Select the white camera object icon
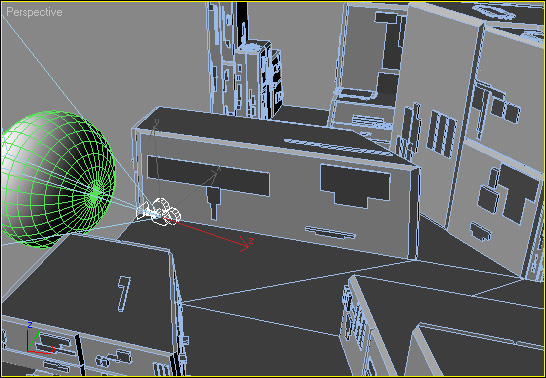Screen dimensions: 546x378 click(x=159, y=211)
